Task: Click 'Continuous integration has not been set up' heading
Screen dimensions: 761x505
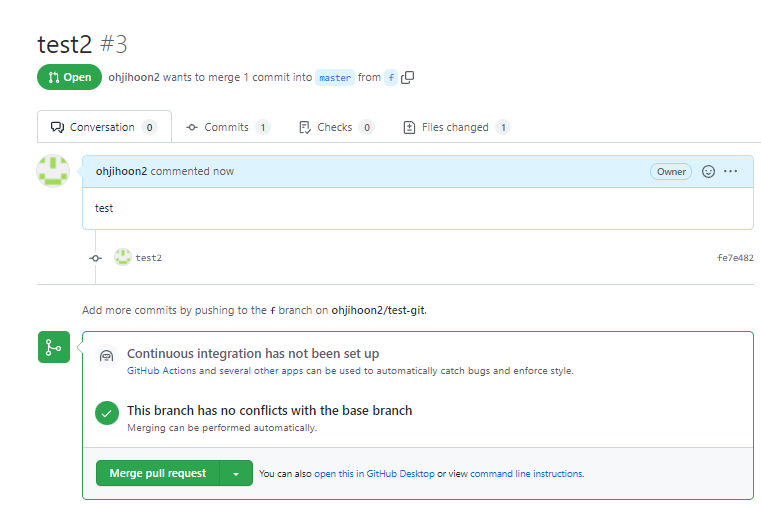Action: [253, 354]
